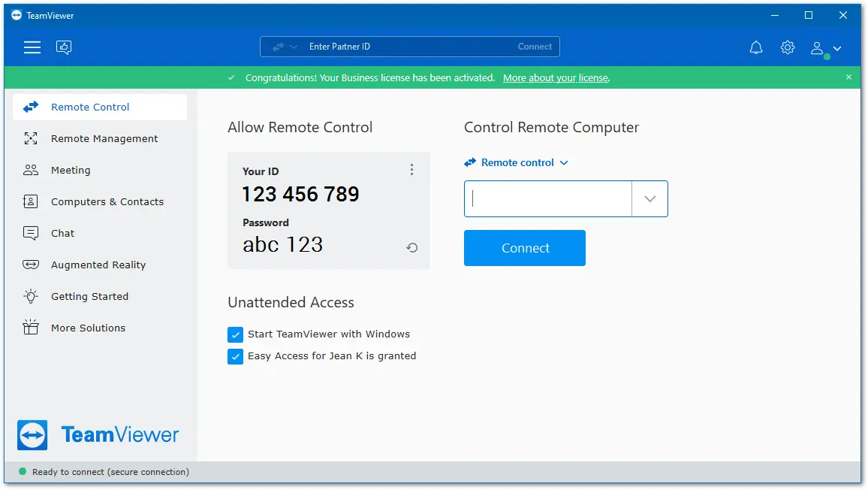Open Computers & Contacts
The width and height of the screenshot is (868, 490).
100,201
